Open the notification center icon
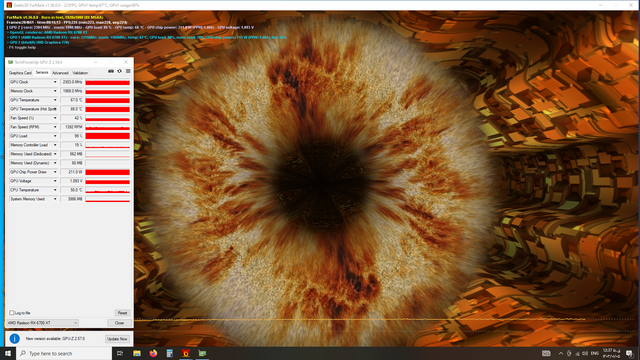 click(629, 353)
